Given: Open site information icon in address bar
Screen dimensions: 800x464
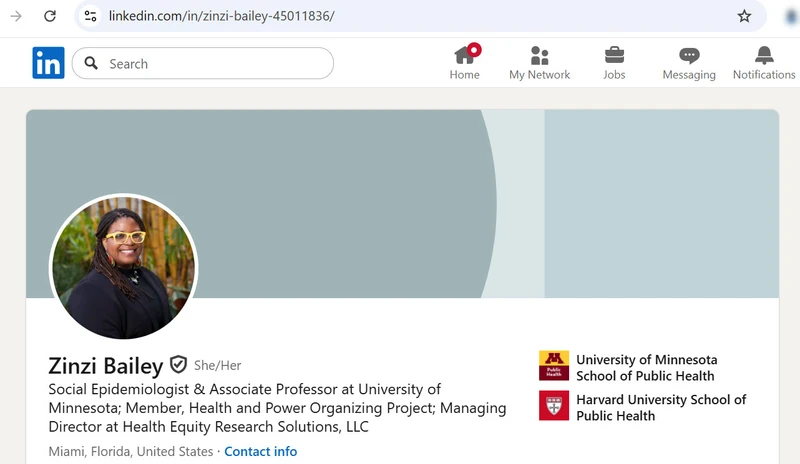Looking at the screenshot, I should (x=91, y=16).
